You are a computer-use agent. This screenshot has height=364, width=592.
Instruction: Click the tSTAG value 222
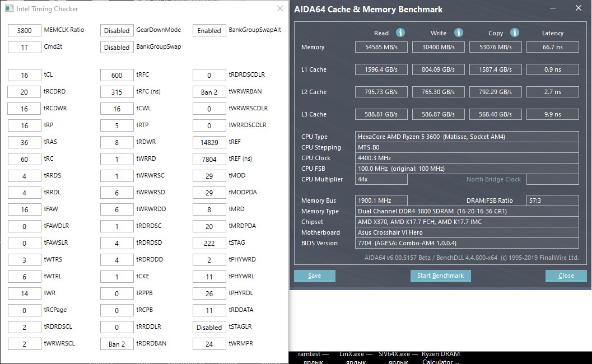point(209,243)
